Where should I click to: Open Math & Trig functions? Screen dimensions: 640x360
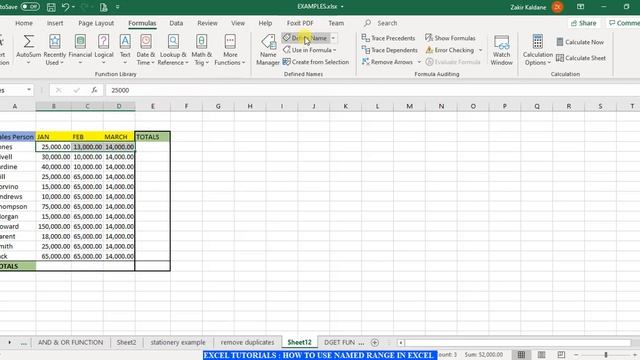[x=201, y=49]
